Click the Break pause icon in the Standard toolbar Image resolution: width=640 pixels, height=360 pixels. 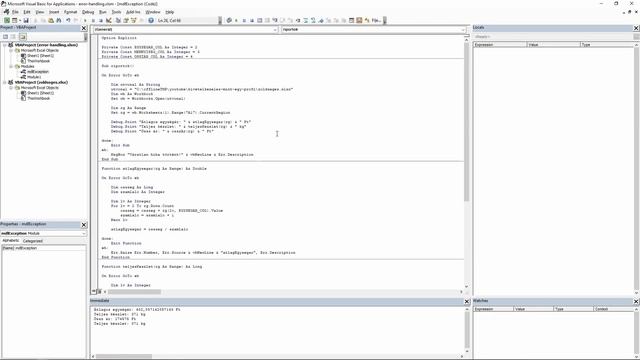click(x=93, y=20)
